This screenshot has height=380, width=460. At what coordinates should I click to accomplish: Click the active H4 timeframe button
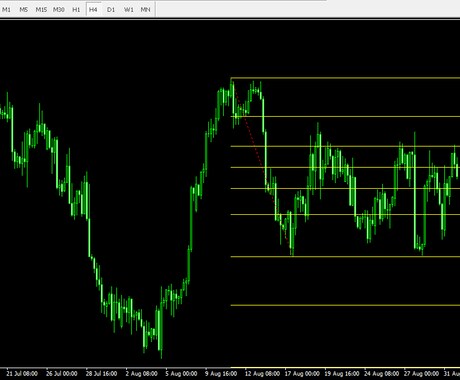click(93, 10)
